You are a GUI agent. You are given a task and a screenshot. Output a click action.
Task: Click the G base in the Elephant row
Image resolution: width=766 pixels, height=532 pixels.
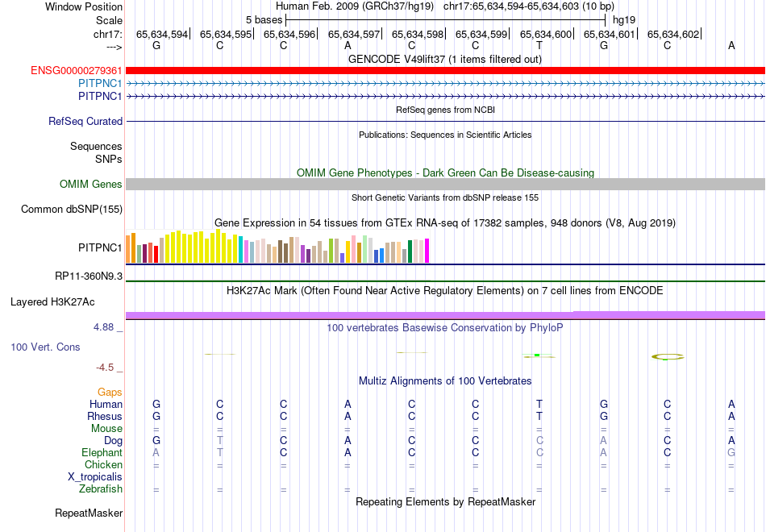pyautogui.click(x=731, y=452)
